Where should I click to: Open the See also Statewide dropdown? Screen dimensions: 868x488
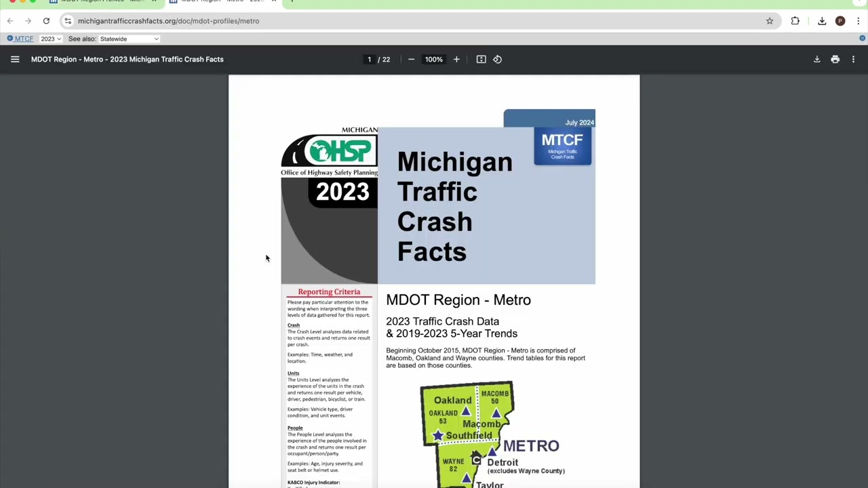pyautogui.click(x=130, y=39)
